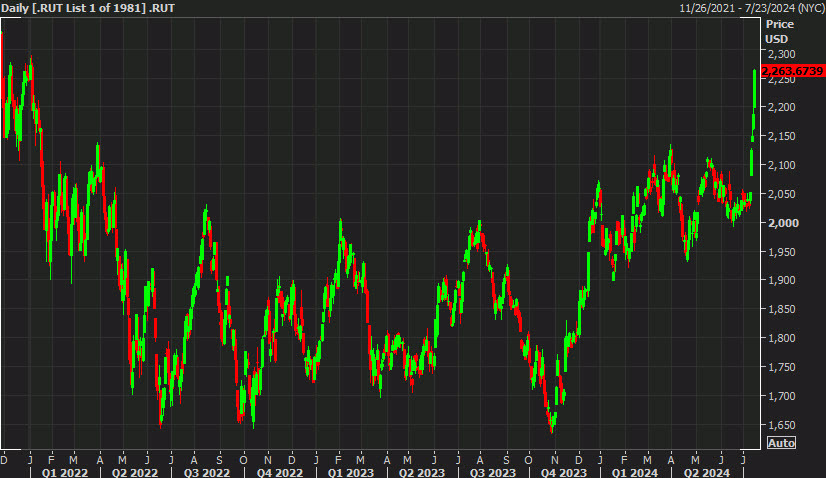Click the 'Q4 2023' quarter label
The image size is (826, 478).
click(564, 472)
